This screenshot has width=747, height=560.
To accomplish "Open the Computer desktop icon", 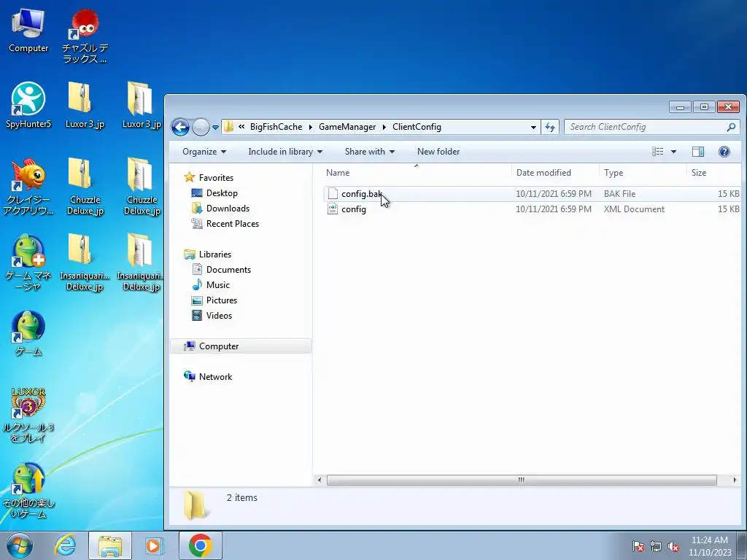I will click(x=28, y=31).
